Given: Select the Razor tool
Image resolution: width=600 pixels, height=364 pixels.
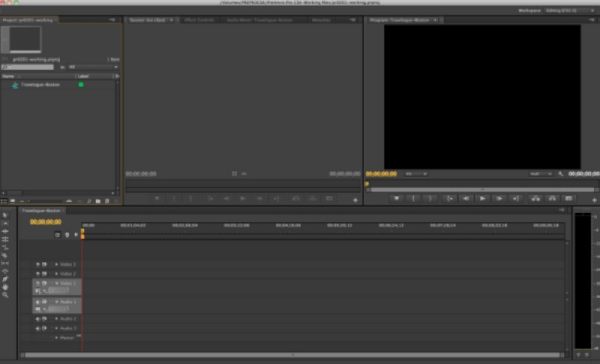Looking at the screenshot, I should click(5, 255).
